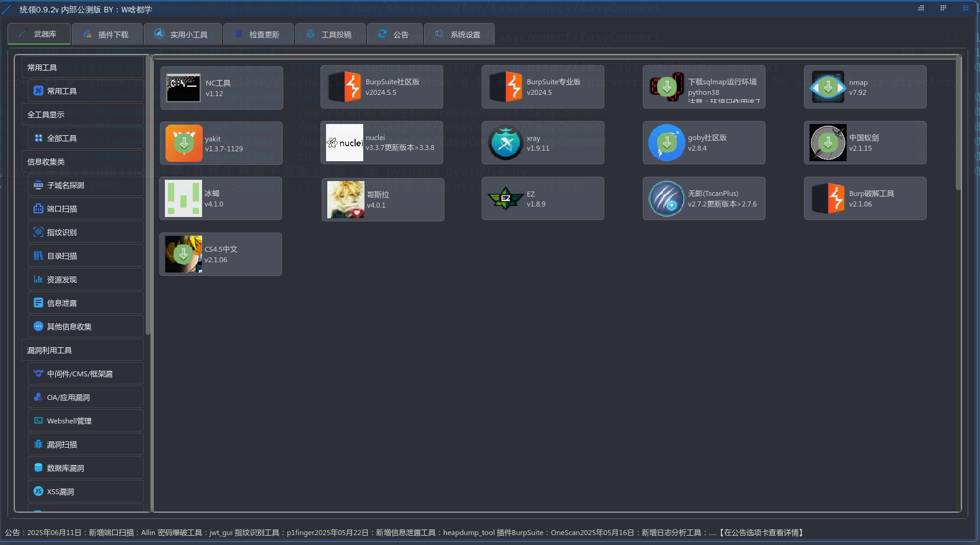Open the Burp破解工具 icon
The image size is (980, 545).
pos(828,198)
